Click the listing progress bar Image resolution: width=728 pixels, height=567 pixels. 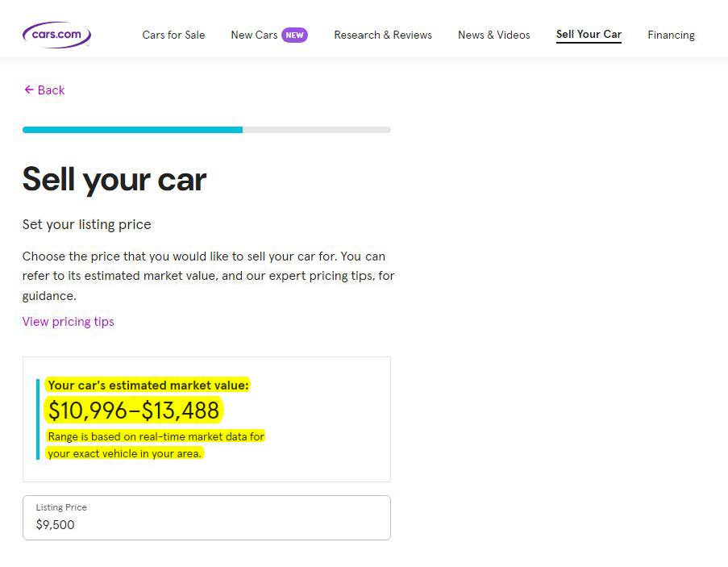tap(206, 130)
